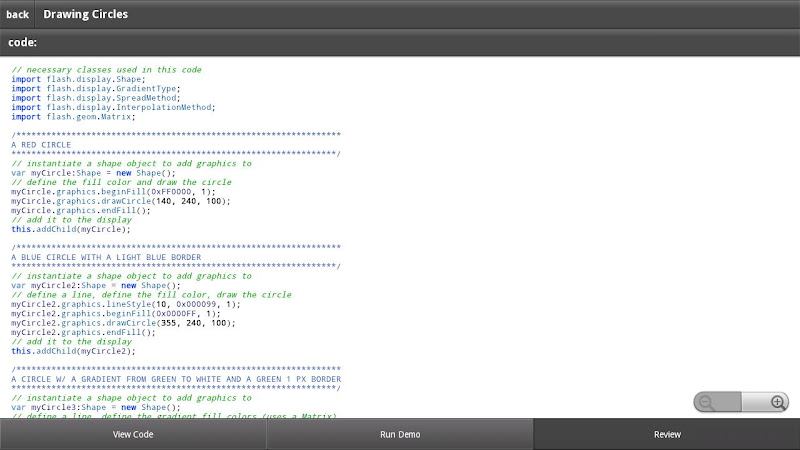Click the beginFill(0xFF0000, 1) line
800x450 pixels.
coord(113,192)
